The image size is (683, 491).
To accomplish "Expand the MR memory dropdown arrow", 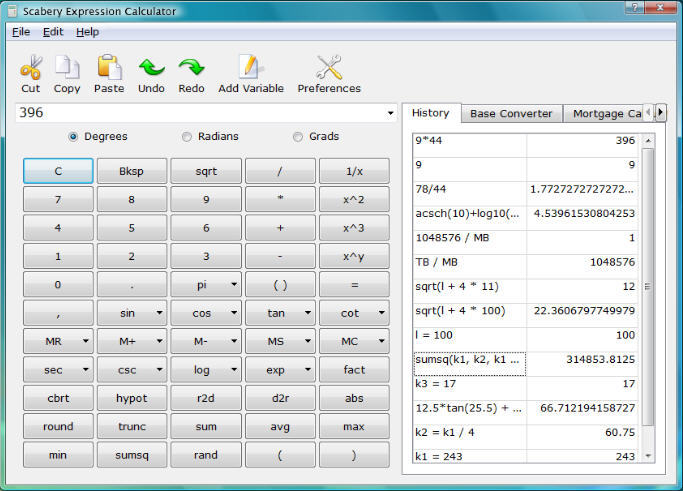I will click(86, 341).
